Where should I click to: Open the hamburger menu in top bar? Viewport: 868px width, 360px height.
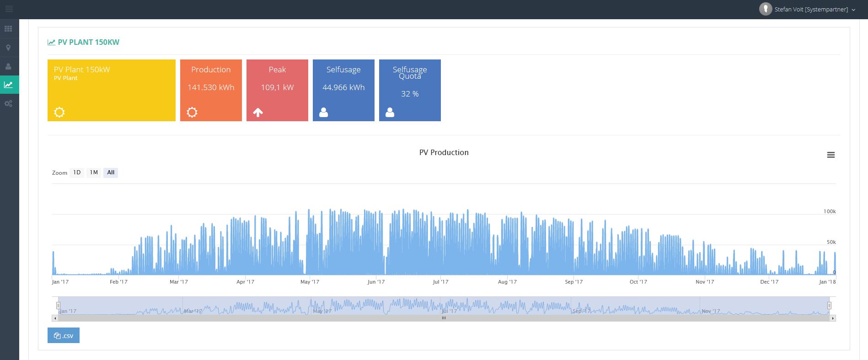(x=9, y=9)
